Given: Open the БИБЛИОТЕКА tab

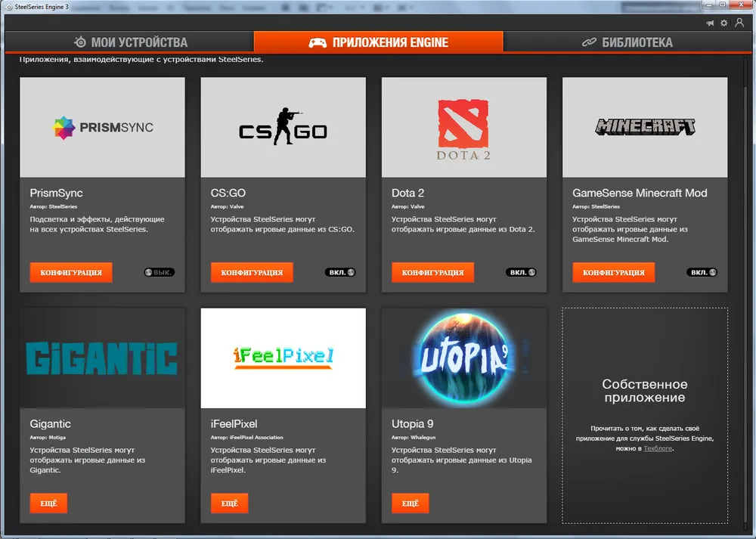Looking at the screenshot, I should tap(627, 42).
